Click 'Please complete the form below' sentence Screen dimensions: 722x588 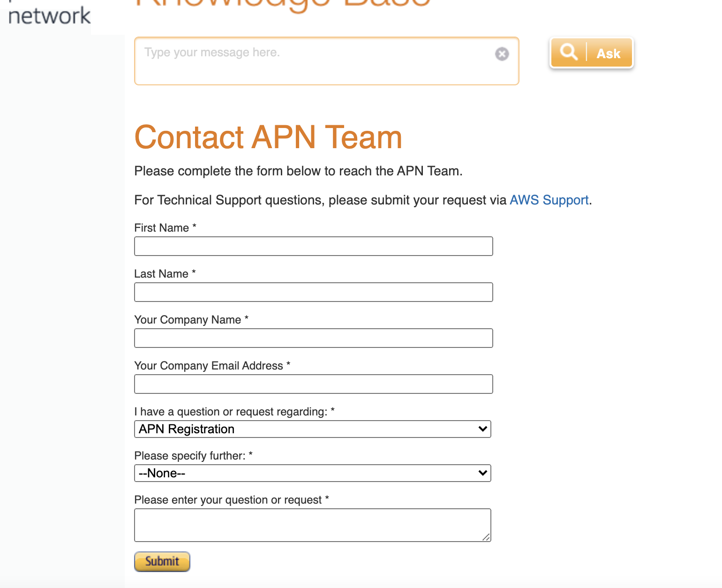point(298,171)
